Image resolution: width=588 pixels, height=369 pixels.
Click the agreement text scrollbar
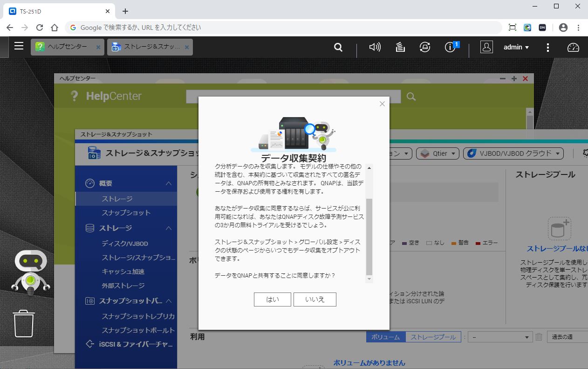tap(369, 236)
